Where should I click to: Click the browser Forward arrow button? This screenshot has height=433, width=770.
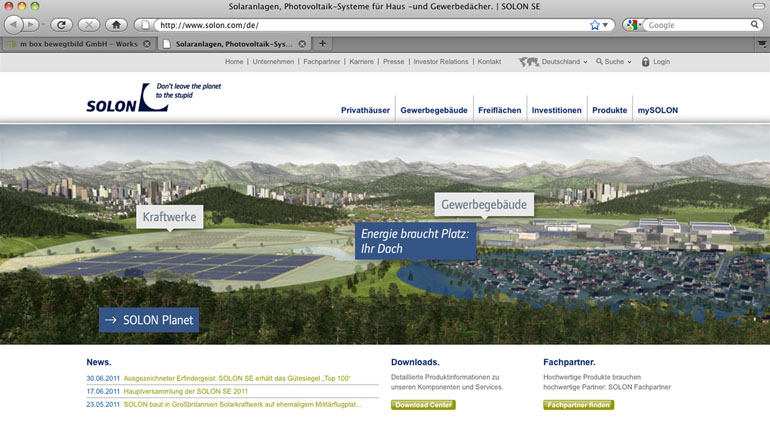coord(31,25)
